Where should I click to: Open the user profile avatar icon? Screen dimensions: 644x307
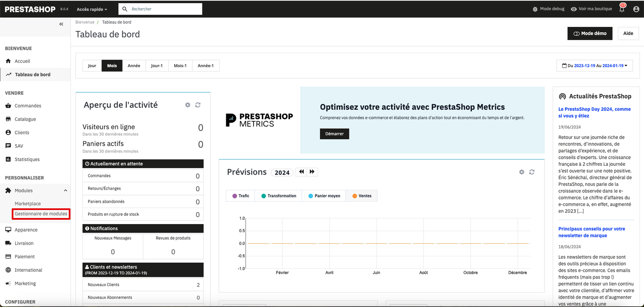pyautogui.click(x=636, y=9)
